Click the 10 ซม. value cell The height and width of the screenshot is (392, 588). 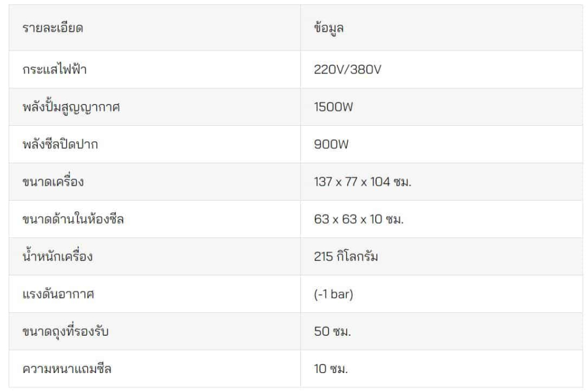[x=442, y=368]
